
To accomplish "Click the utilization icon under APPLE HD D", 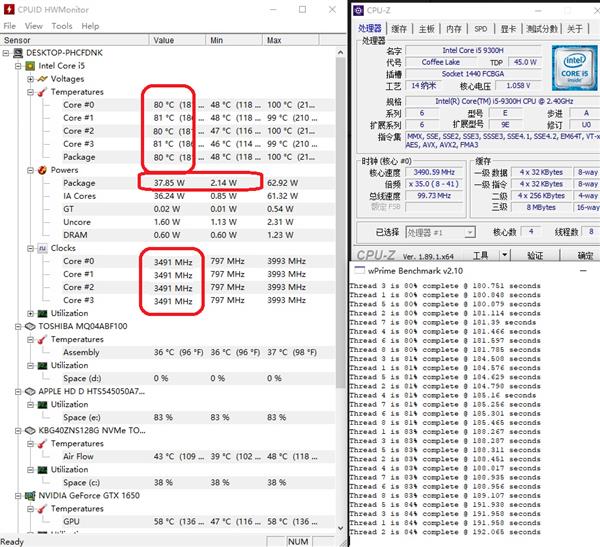I will [42, 405].
